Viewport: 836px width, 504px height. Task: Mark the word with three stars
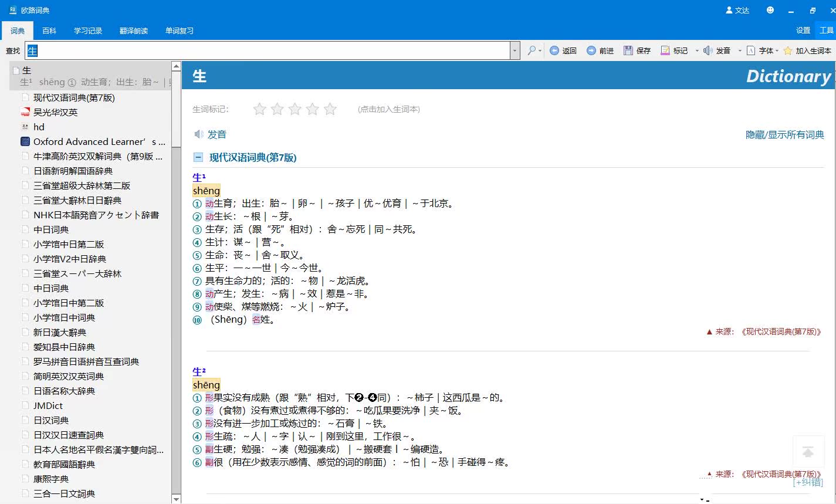295,109
